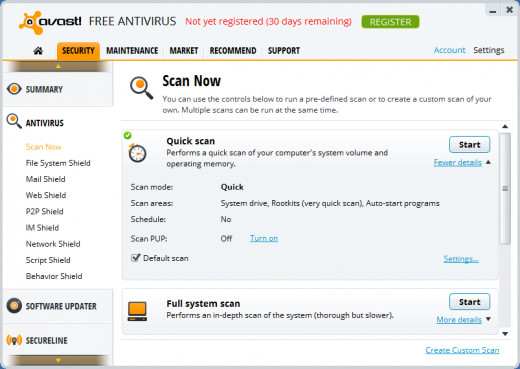Click Create Custom Scan link
This screenshot has height=369, width=520.
[x=462, y=350]
